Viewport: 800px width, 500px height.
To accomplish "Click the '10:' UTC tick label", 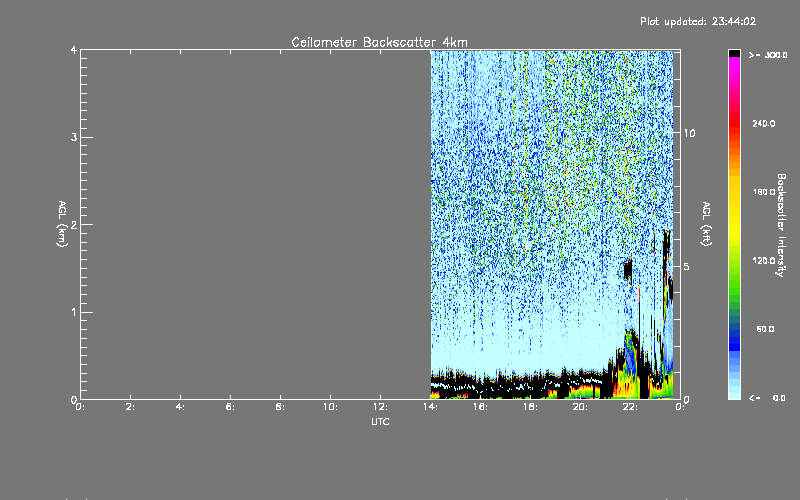I will [x=330, y=407].
